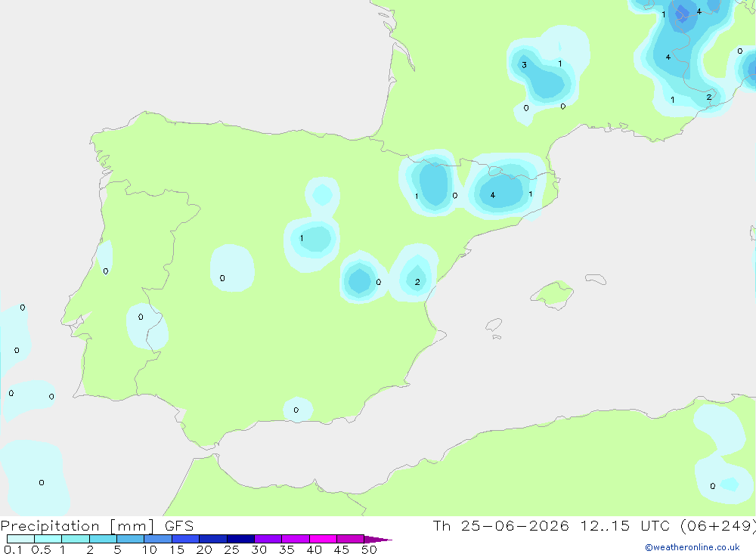Select the 45–50 mm legend swatch
Screen dimensions: 756x554
pos(351,539)
